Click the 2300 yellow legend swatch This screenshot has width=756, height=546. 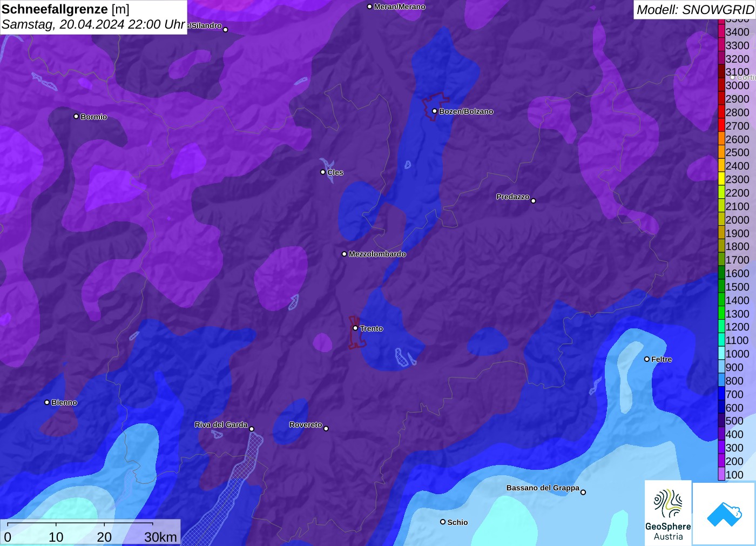(x=721, y=179)
